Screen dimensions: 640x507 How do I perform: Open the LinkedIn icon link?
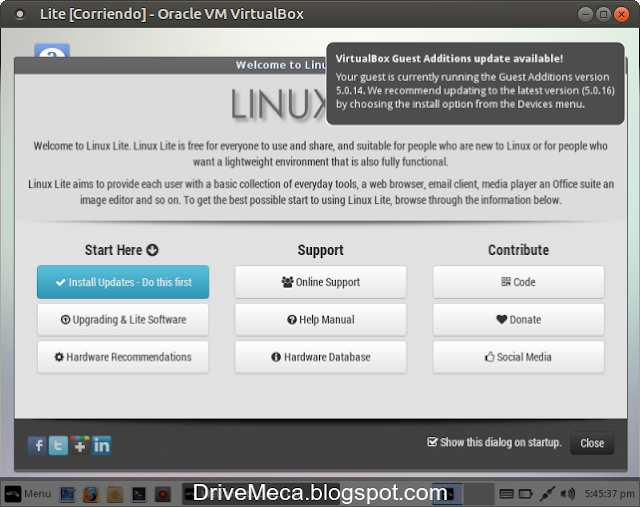(101, 445)
